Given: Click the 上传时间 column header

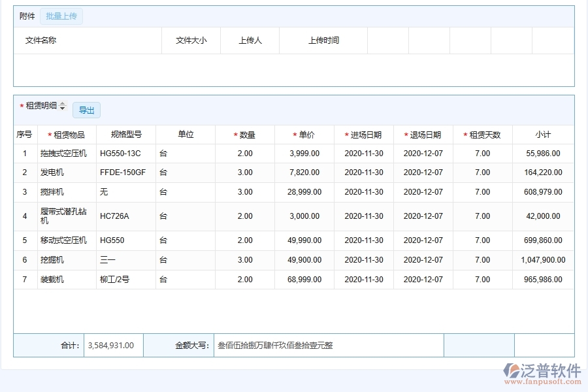Looking at the screenshot, I should tap(323, 40).
